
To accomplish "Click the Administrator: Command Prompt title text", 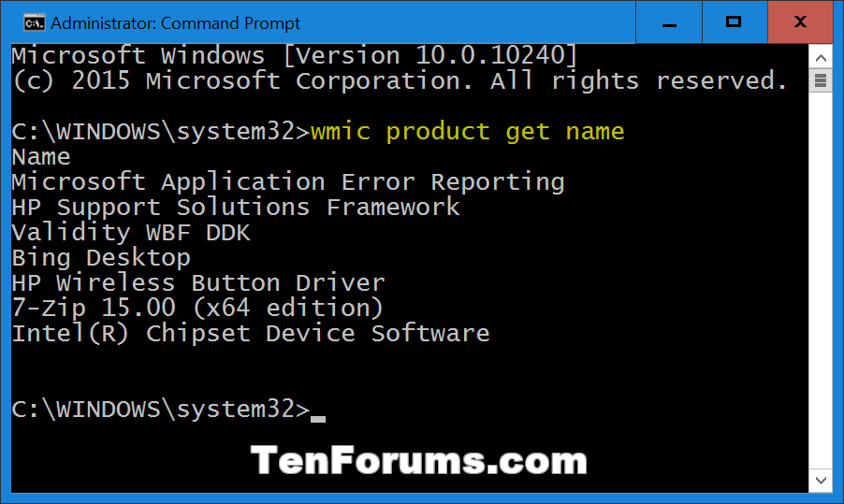I will 175,23.
